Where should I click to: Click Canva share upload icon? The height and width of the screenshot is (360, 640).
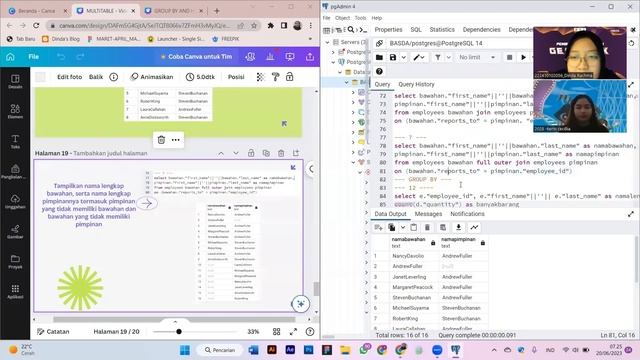coord(310,57)
